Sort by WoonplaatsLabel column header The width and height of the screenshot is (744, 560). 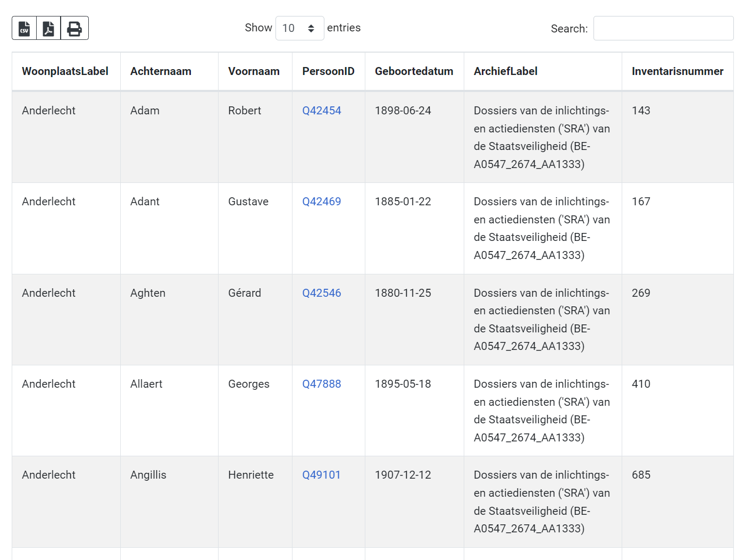[x=65, y=71]
